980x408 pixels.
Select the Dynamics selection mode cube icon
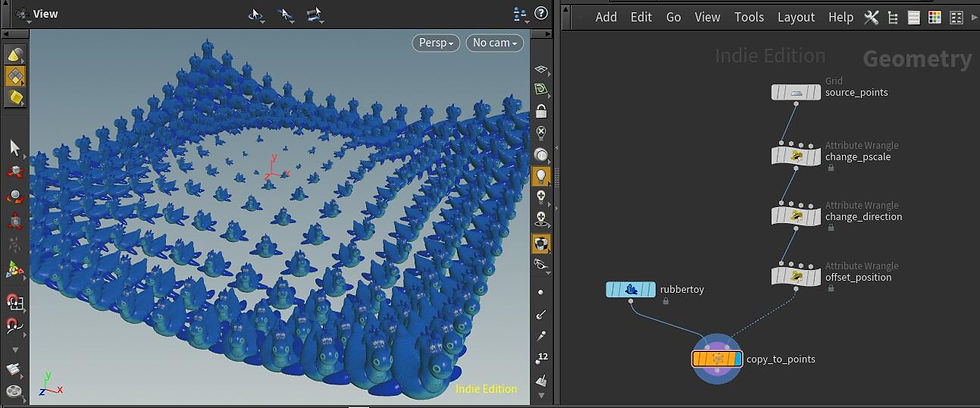pos(14,97)
